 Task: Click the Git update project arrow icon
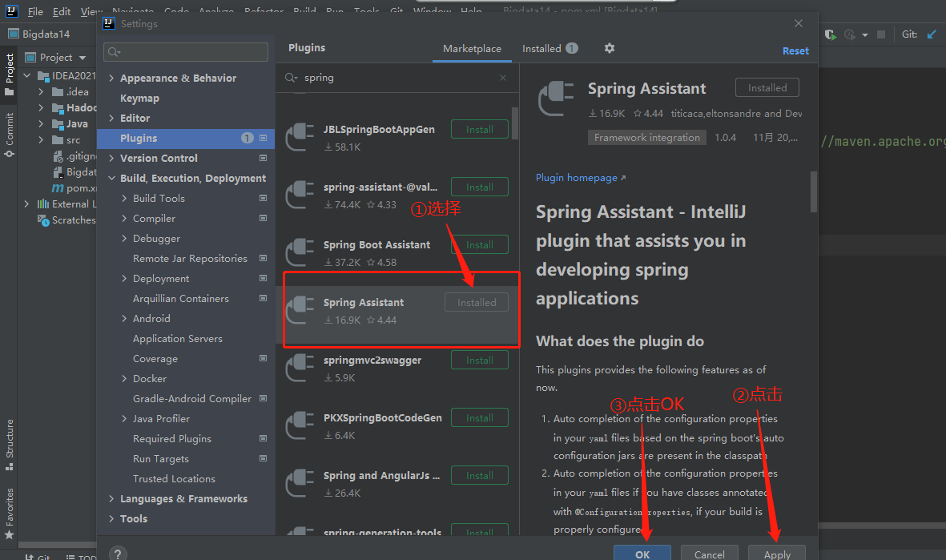coord(932,34)
